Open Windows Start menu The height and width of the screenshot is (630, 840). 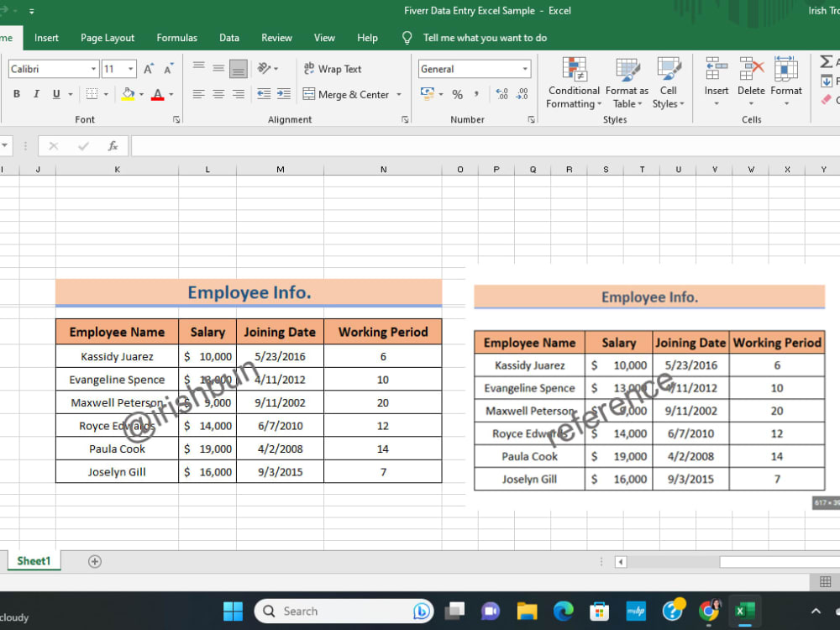click(x=233, y=612)
